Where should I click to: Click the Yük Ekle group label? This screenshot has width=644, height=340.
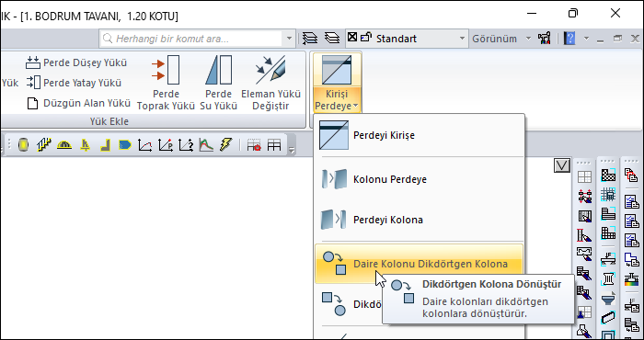pos(109,121)
